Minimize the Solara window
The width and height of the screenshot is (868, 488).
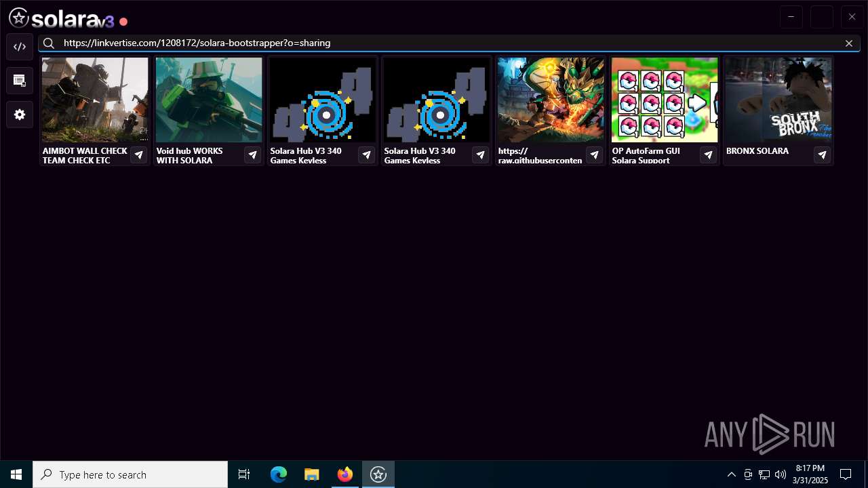[x=791, y=17]
